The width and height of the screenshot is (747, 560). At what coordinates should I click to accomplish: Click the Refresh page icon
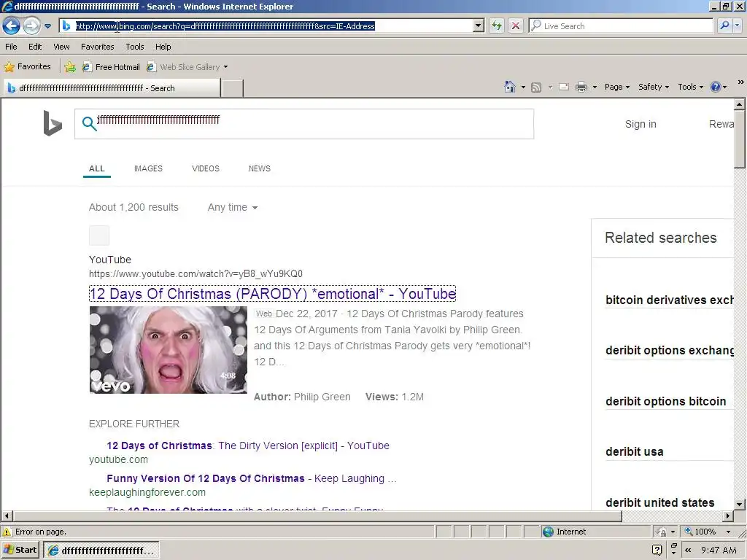coord(496,26)
